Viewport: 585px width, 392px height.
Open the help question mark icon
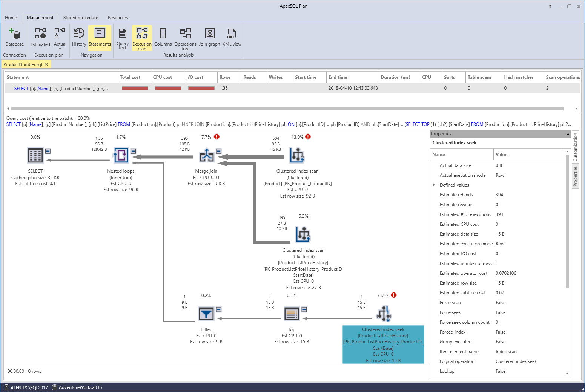point(550,6)
